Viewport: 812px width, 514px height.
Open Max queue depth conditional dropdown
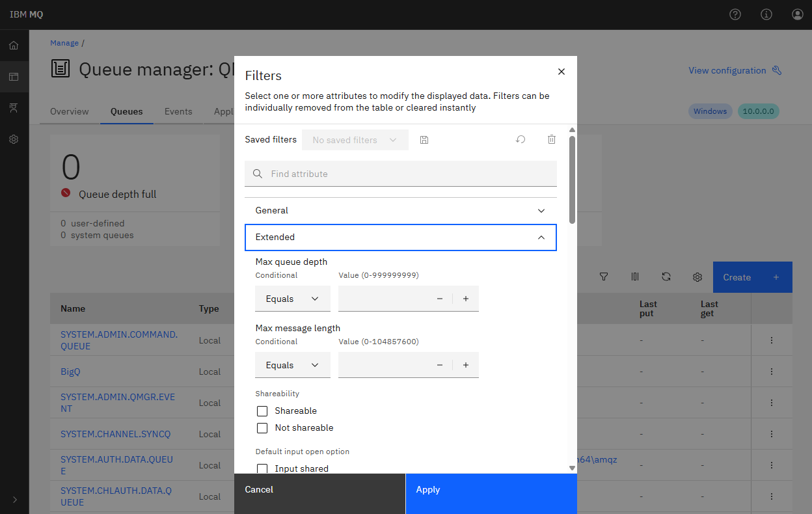[293, 299]
